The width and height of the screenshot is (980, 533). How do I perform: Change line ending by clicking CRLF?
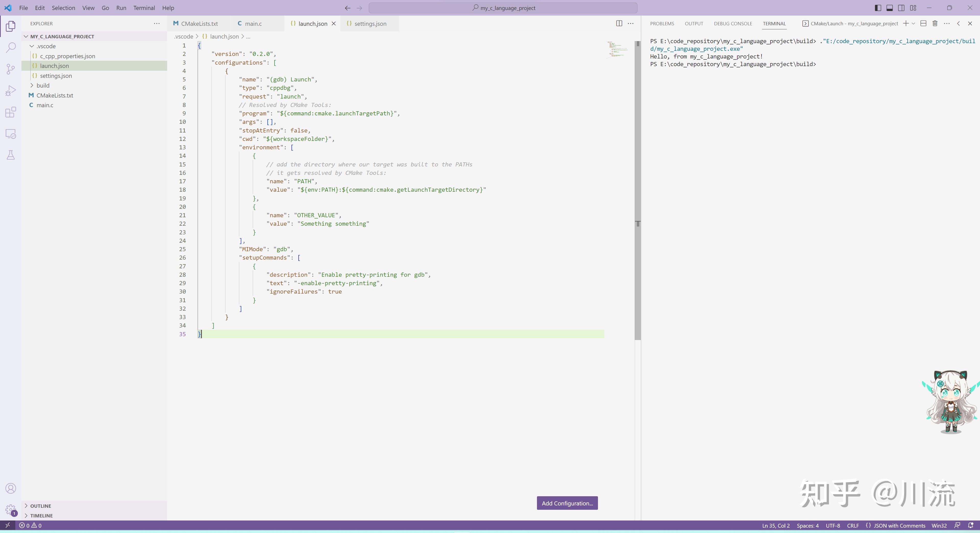pyautogui.click(x=853, y=525)
